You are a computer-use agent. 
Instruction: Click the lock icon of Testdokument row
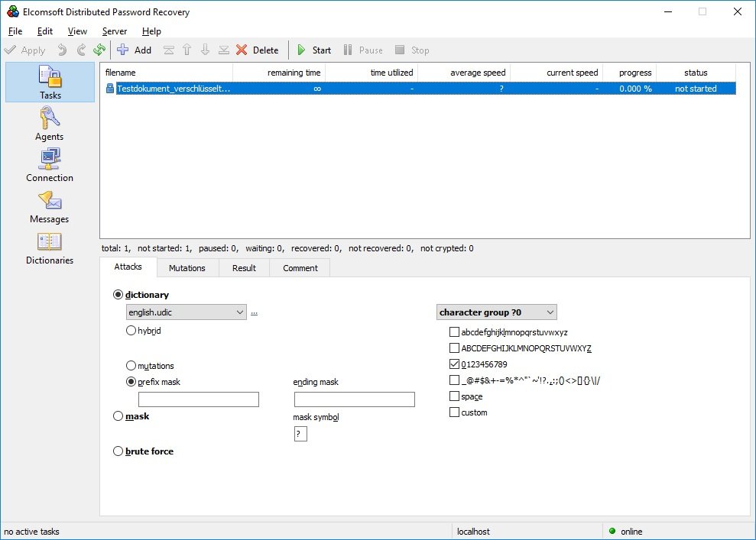click(x=110, y=88)
